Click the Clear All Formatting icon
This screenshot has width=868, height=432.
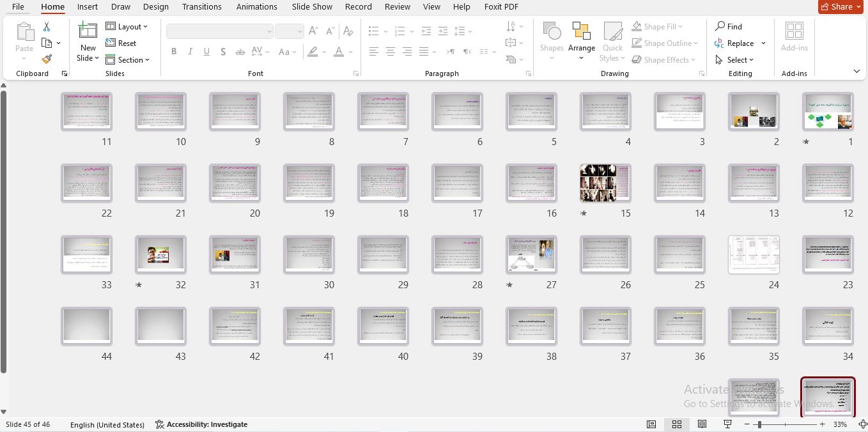348,31
